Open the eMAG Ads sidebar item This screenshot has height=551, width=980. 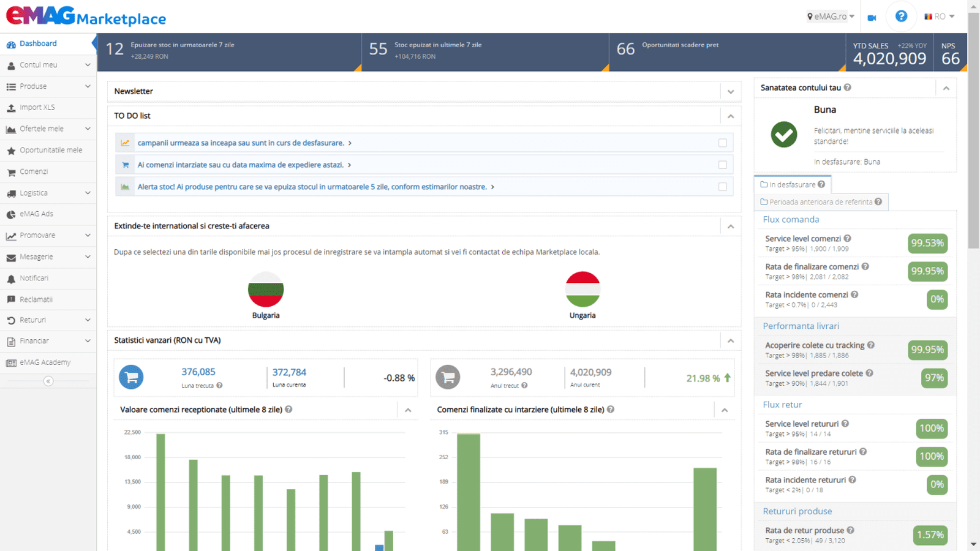[x=37, y=214]
